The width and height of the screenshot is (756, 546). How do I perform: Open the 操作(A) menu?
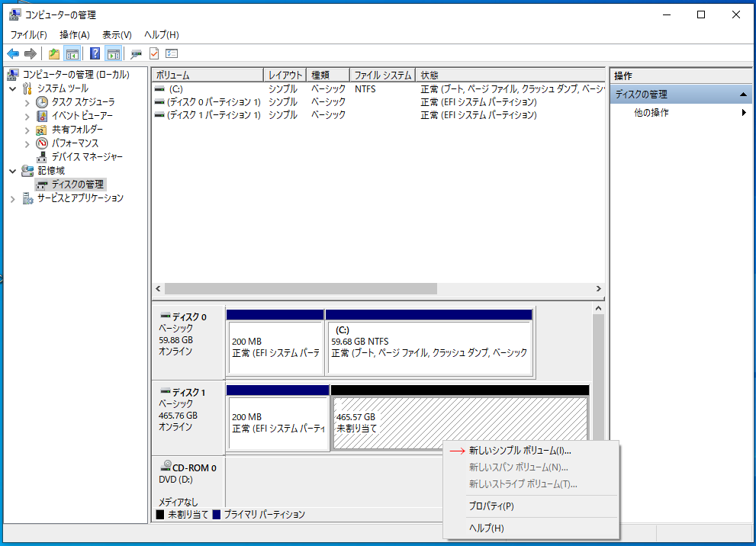[74, 34]
